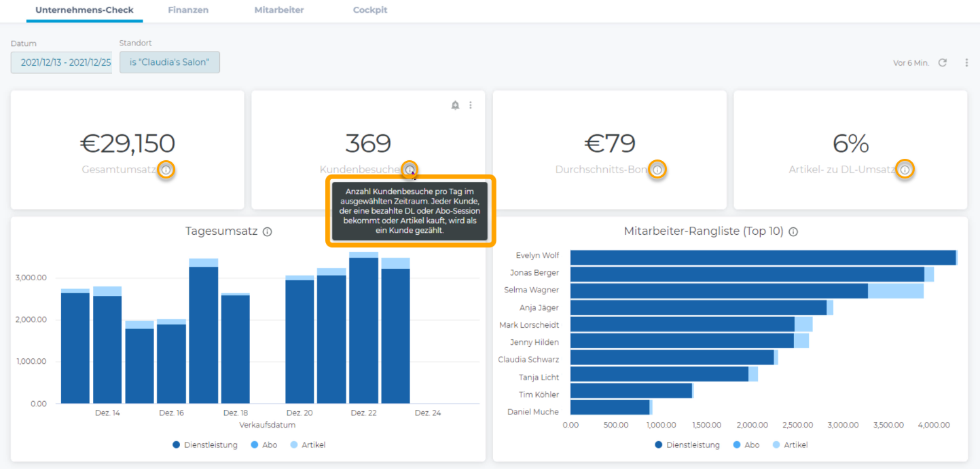Switch to the Finanzen tab

point(188,10)
